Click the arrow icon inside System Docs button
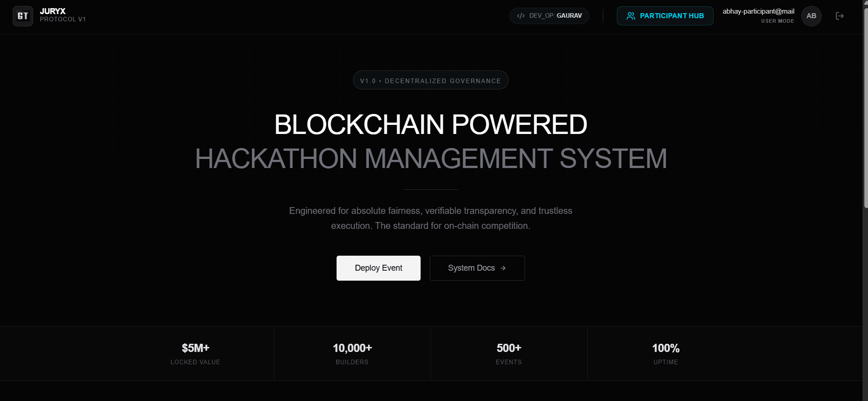 503,268
